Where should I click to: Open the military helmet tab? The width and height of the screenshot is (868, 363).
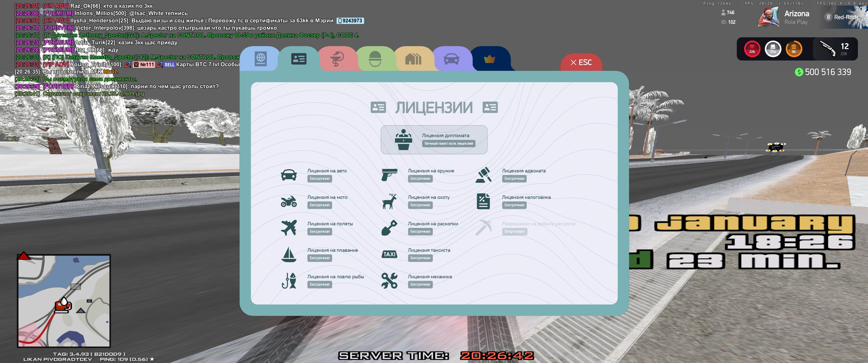pyautogui.click(x=375, y=59)
